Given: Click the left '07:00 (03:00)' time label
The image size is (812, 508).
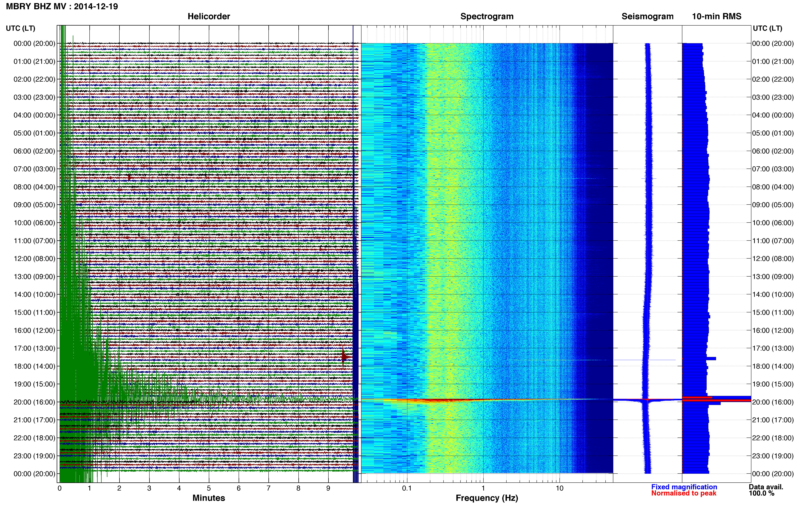Looking at the screenshot, I should tap(34, 169).
